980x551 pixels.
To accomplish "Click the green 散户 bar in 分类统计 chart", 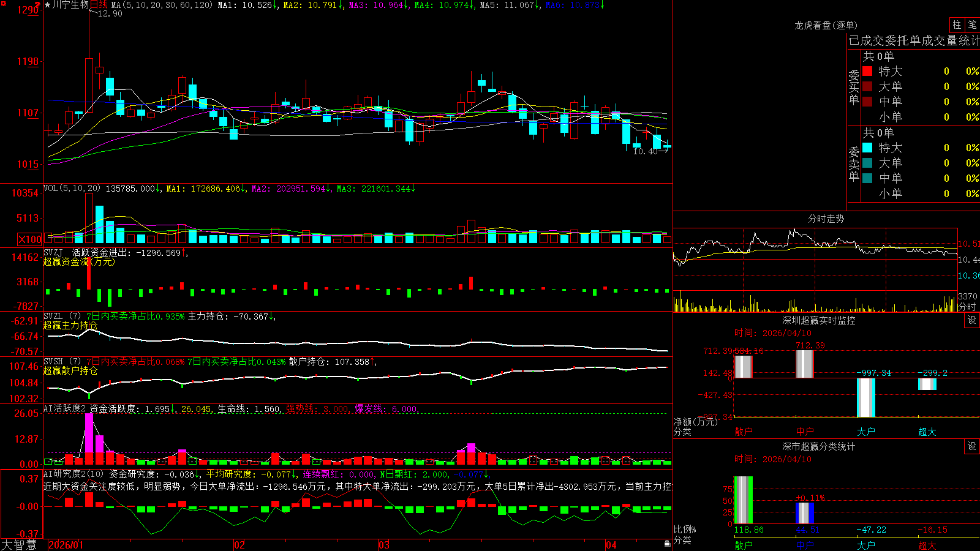I will click(743, 500).
